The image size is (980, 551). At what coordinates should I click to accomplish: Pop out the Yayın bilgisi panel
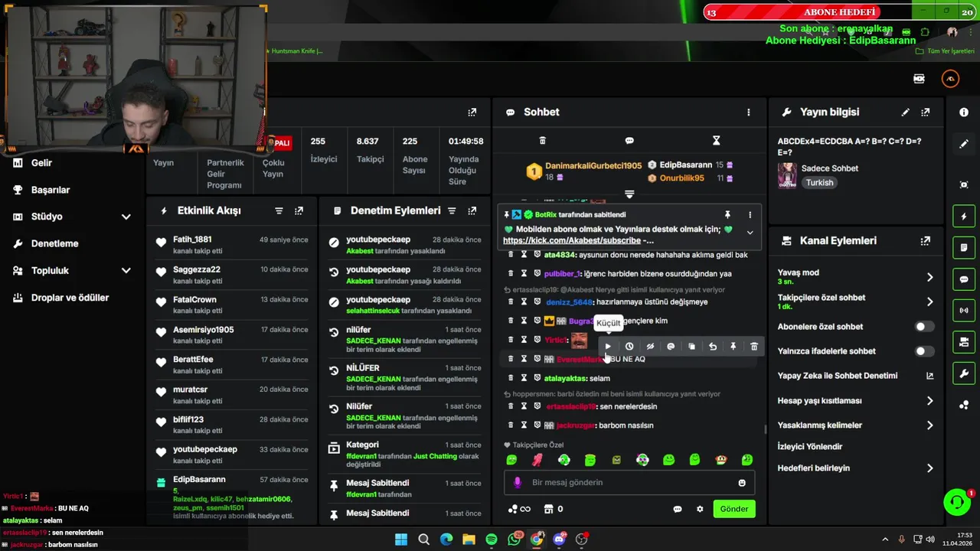click(926, 112)
